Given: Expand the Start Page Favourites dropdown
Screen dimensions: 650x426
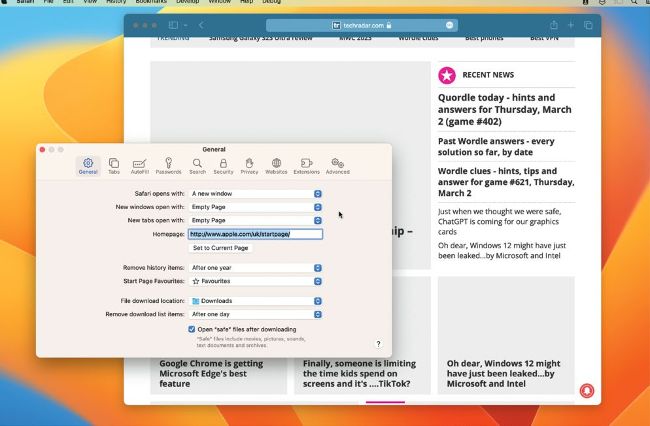Looking at the screenshot, I should tap(255, 281).
